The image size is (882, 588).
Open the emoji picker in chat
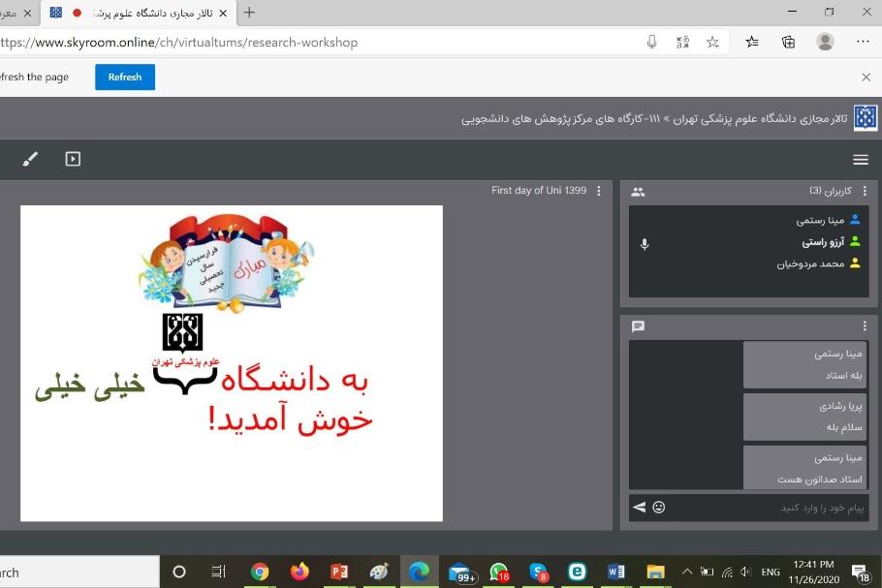tap(659, 508)
